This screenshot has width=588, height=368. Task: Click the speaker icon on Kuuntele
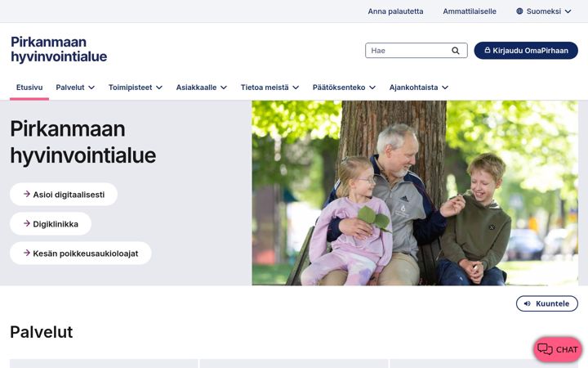528,303
